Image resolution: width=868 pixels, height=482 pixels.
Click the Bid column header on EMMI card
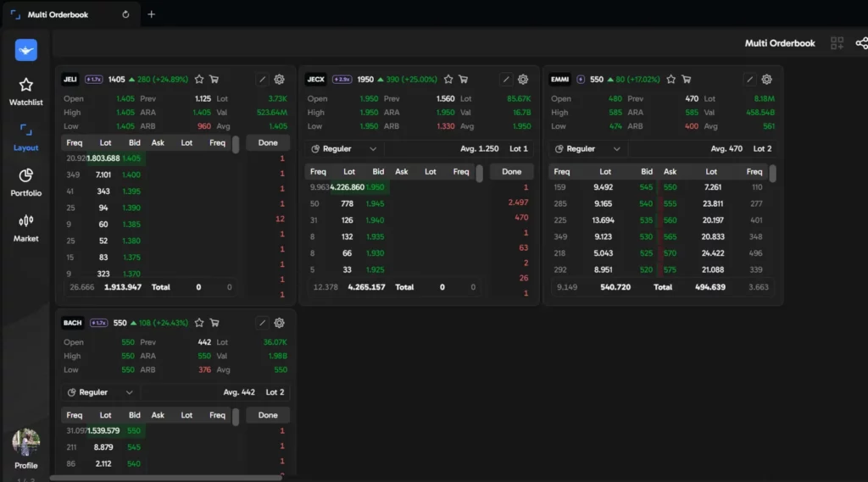pos(647,172)
